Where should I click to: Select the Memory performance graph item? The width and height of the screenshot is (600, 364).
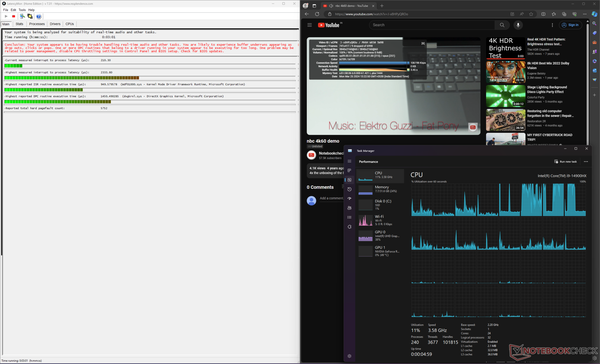(x=380, y=189)
